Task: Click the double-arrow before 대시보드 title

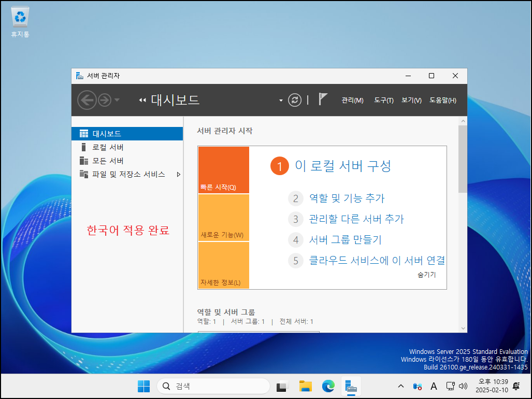Action: [142, 100]
